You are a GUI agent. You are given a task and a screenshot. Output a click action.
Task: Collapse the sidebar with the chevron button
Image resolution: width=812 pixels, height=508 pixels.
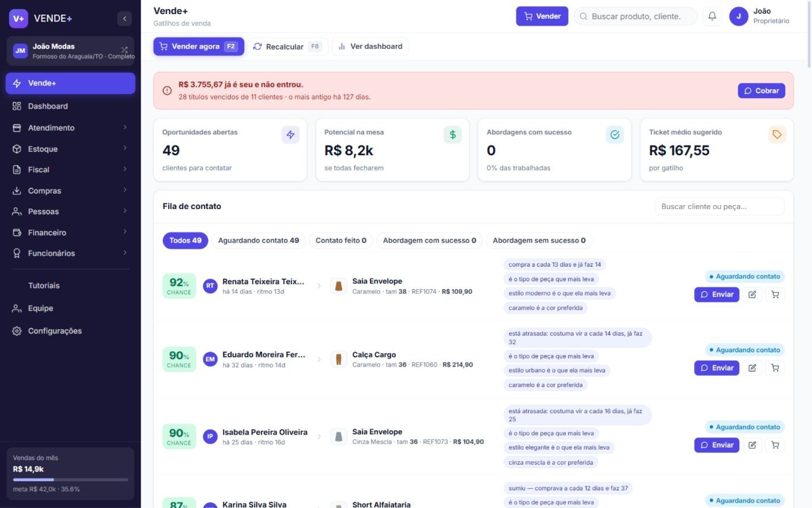pyautogui.click(x=124, y=19)
